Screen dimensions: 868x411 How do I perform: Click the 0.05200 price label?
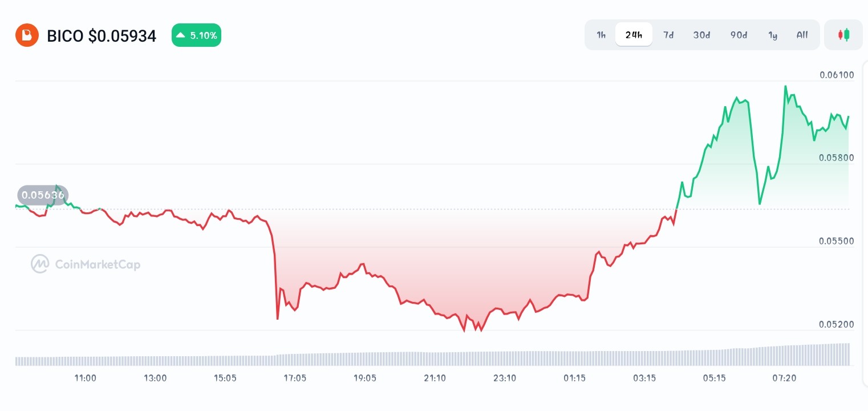pos(837,324)
